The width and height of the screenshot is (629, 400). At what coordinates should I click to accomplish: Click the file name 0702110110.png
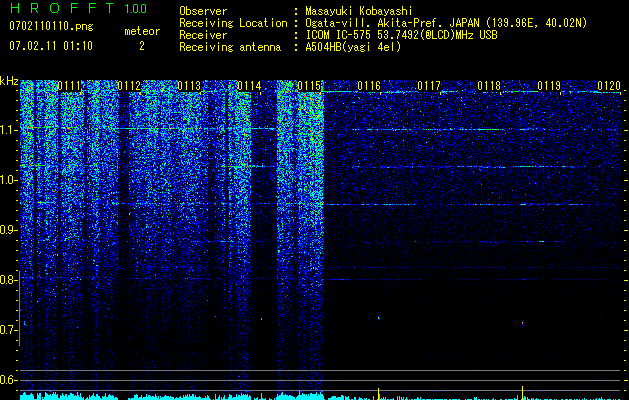click(x=51, y=27)
